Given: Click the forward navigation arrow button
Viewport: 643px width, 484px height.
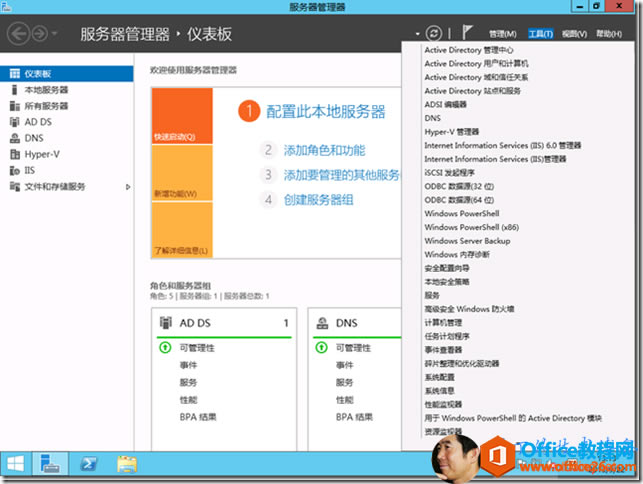Looking at the screenshot, I should pyautogui.click(x=40, y=34).
